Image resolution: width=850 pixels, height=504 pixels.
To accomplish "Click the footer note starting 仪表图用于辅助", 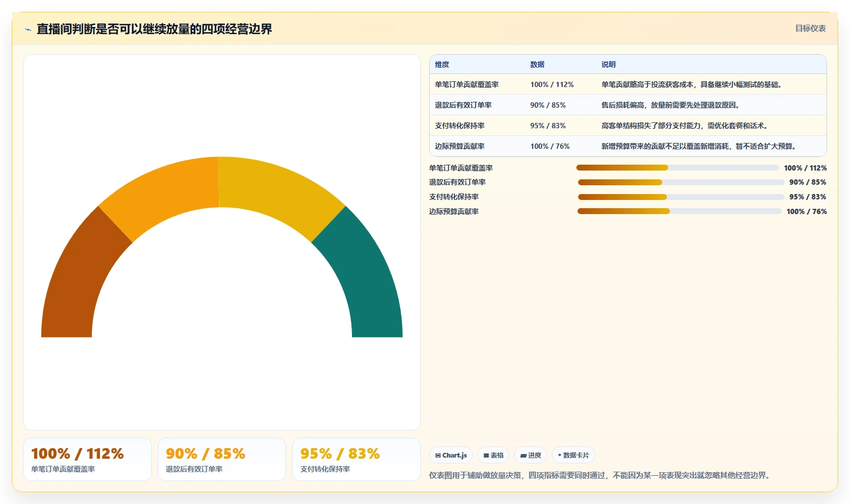I will tap(600, 475).
